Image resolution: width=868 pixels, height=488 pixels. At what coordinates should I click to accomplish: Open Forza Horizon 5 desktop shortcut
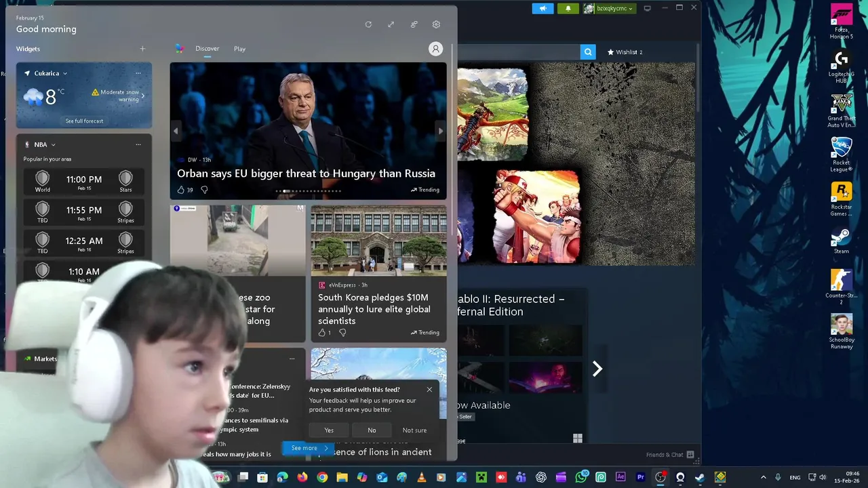tap(842, 22)
